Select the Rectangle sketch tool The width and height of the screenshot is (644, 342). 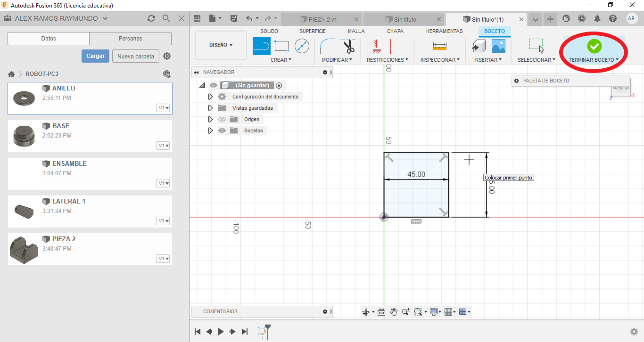point(281,46)
